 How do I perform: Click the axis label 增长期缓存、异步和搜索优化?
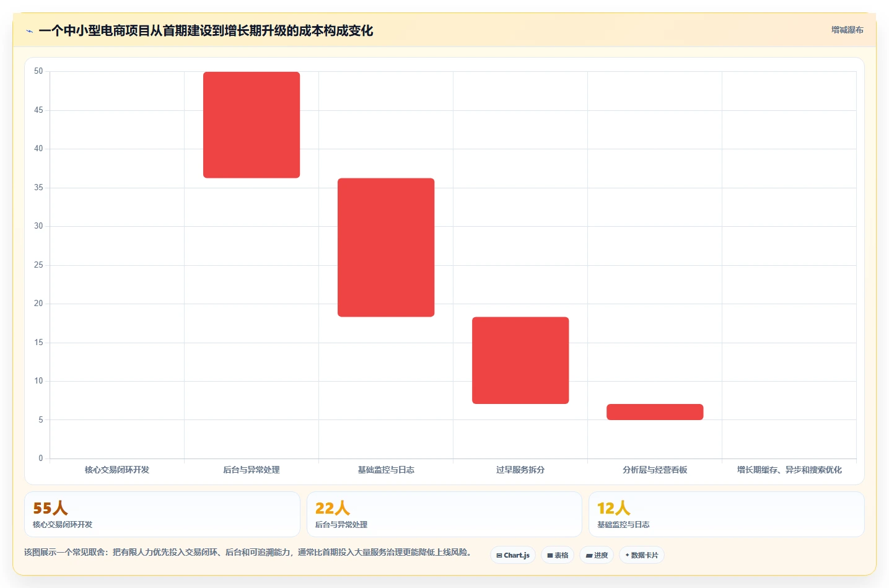tap(789, 470)
